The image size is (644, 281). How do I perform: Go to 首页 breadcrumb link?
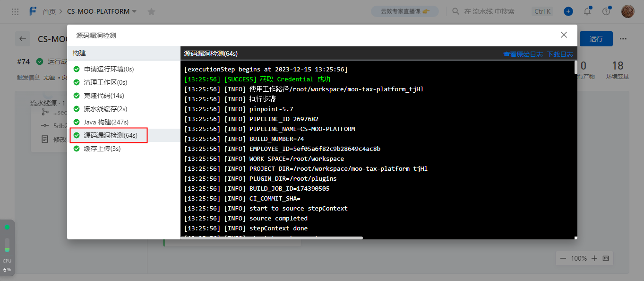49,11
